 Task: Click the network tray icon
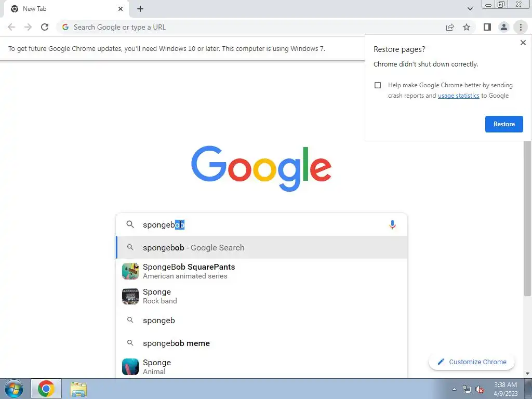[467, 390]
